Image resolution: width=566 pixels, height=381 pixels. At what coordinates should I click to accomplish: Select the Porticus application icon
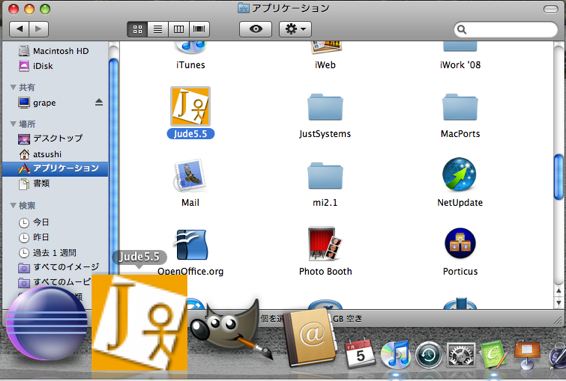tap(460, 243)
